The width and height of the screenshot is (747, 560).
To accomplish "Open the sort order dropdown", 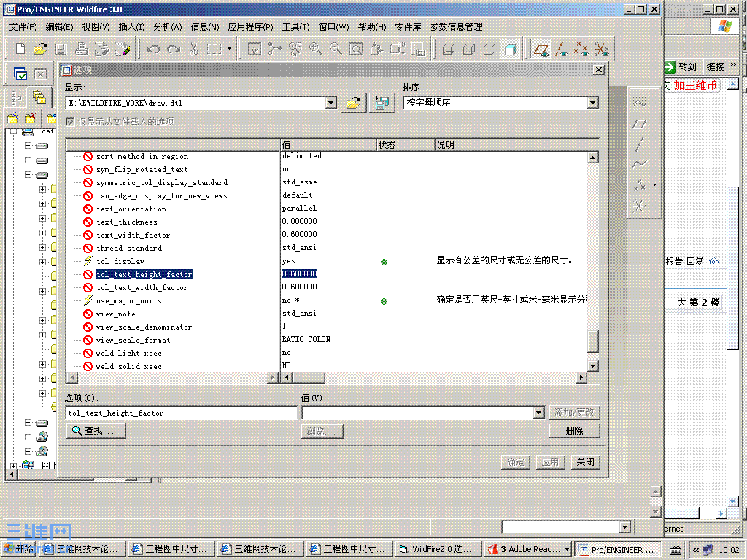I will (592, 102).
